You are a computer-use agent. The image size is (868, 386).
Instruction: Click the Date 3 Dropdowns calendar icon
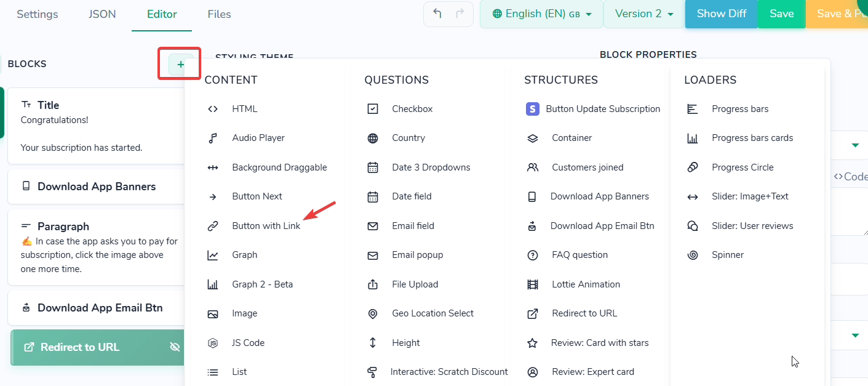pyautogui.click(x=373, y=167)
